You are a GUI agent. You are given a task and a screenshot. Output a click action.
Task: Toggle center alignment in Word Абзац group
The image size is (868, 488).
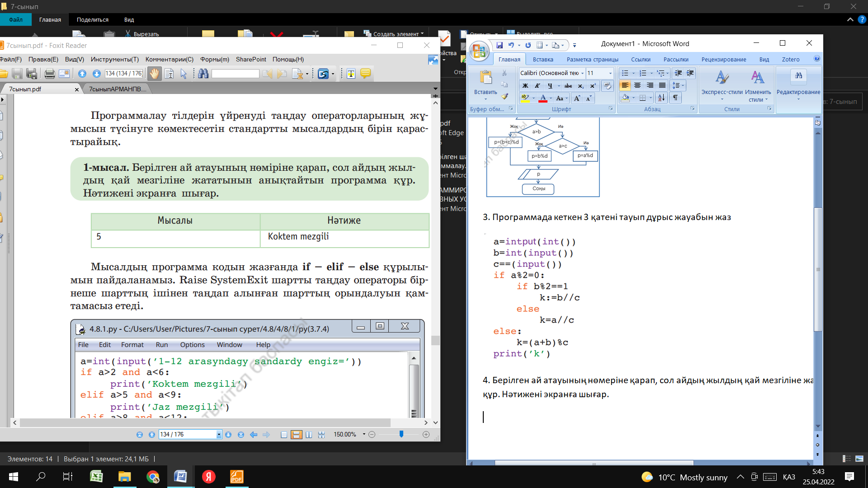coord(637,85)
